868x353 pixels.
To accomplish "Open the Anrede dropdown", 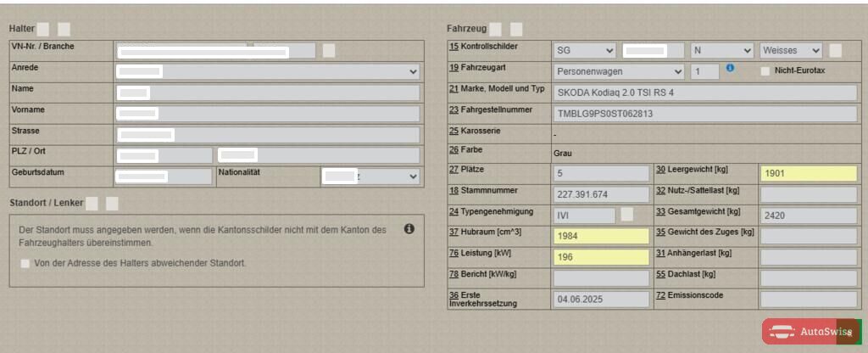I will (268, 71).
